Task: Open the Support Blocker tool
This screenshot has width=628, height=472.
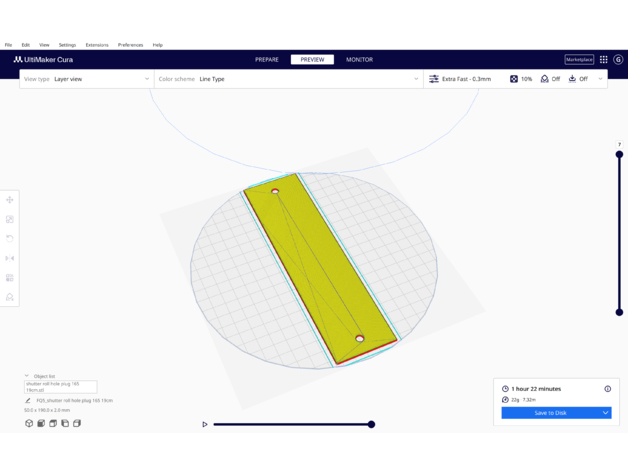Action: pyautogui.click(x=10, y=297)
